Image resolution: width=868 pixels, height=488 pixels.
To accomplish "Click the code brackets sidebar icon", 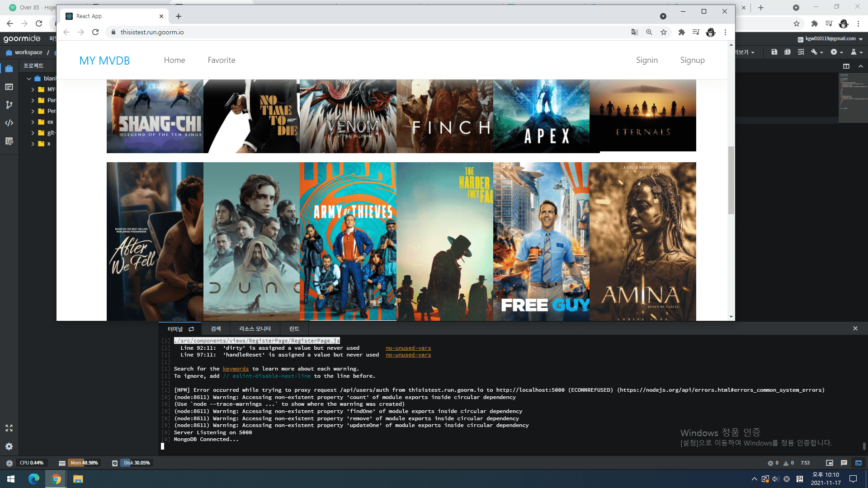I will point(9,123).
